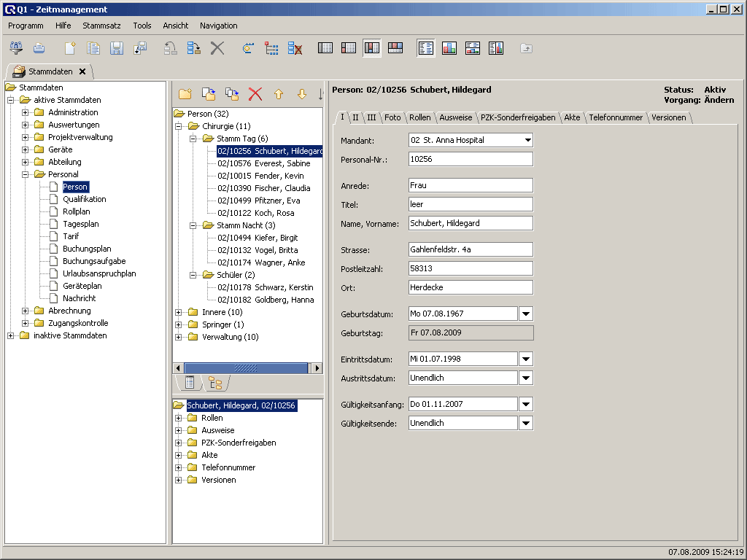The image size is (747, 560).
Task: Click the bar chart view toolbar icon
Action: point(449,48)
